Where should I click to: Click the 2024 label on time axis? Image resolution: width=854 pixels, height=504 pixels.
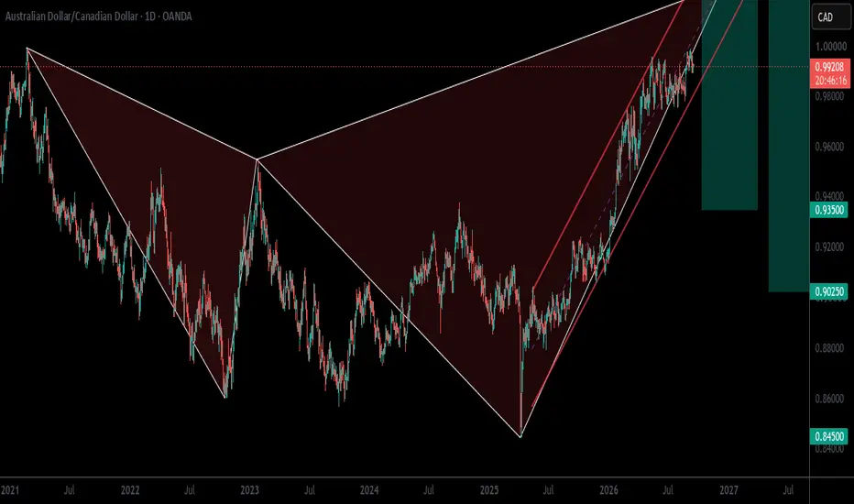(x=369, y=490)
